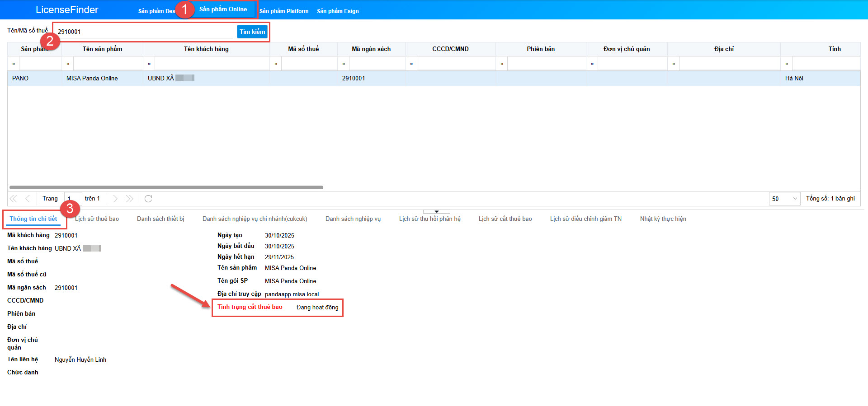Screen dimensions: 868x406
Task: Click previous page arrow icon
Action: click(x=28, y=199)
